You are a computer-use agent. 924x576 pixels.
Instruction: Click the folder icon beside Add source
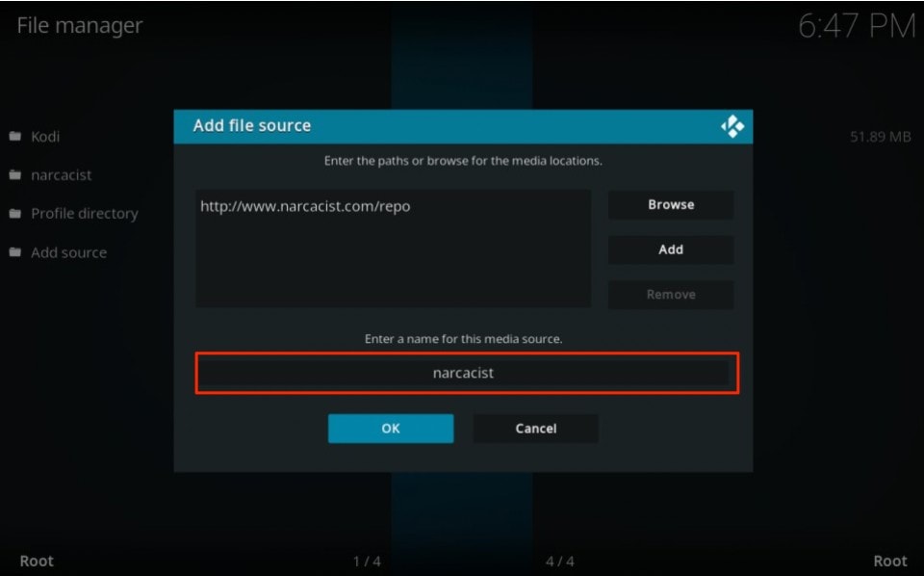[x=15, y=252]
